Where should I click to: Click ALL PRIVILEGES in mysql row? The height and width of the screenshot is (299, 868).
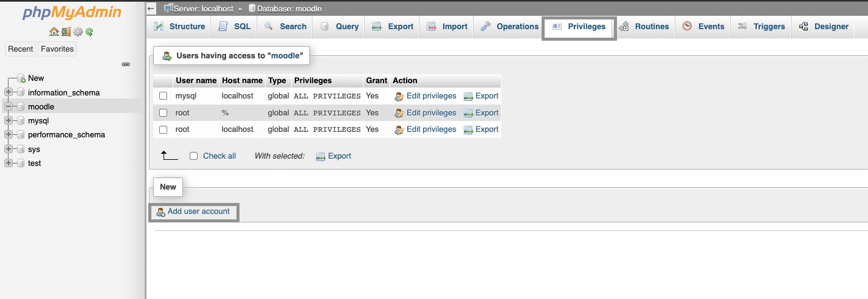click(x=327, y=96)
